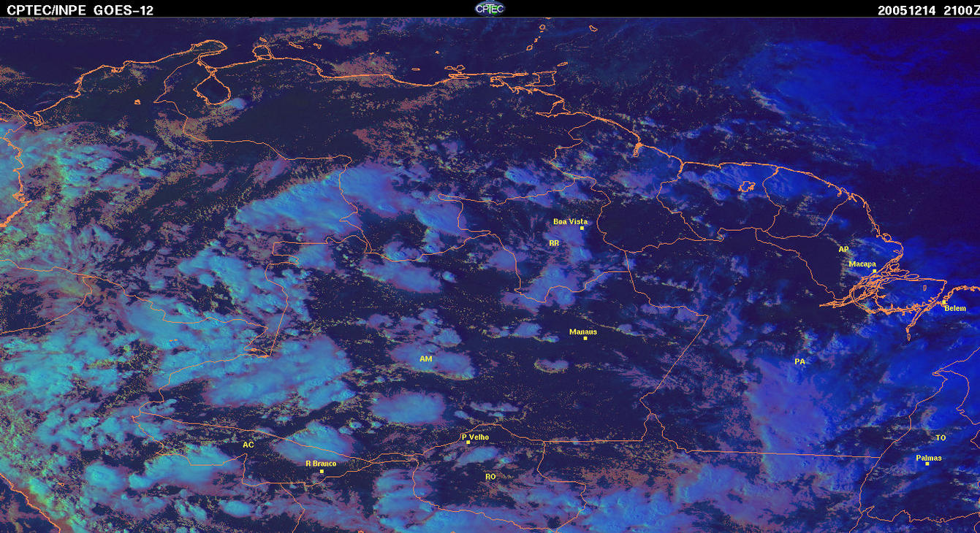
Task: Select the RO state abbreviation
Action: coord(490,476)
